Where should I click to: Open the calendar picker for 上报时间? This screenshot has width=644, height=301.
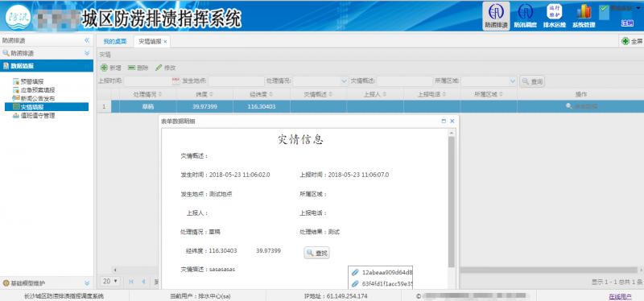coord(175,81)
